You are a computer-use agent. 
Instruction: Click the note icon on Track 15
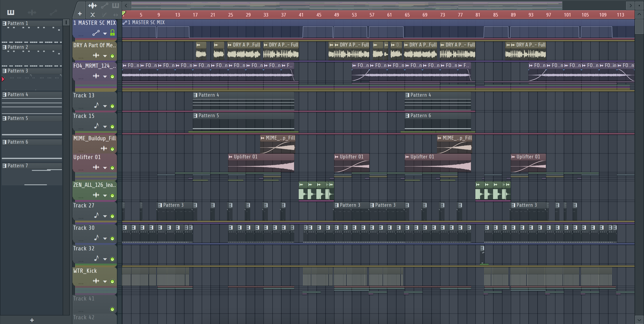tap(97, 126)
